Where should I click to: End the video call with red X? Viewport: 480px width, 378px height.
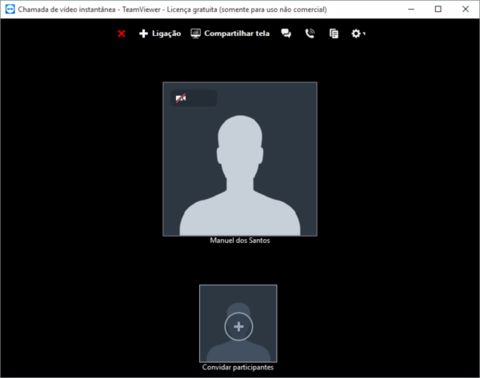122,34
